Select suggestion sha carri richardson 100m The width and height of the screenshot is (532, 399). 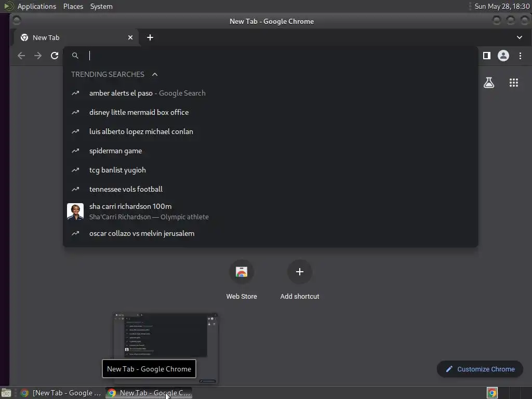[x=270, y=211]
